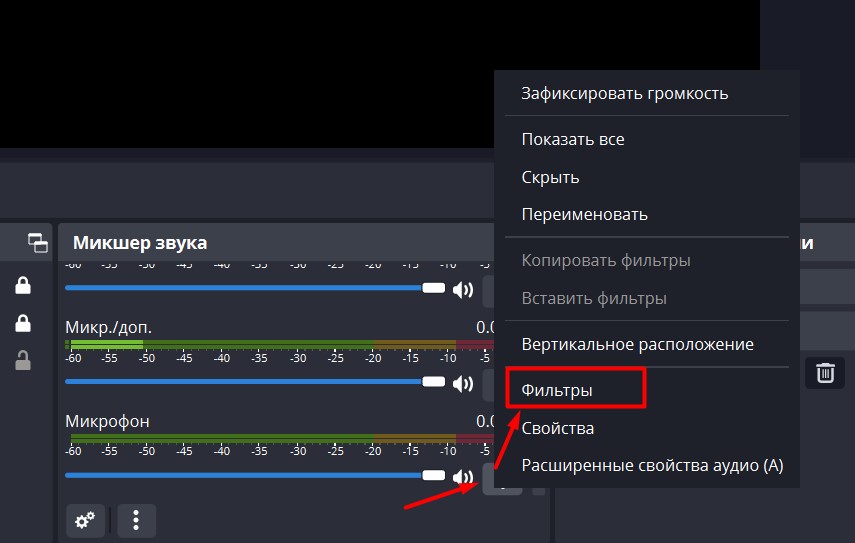Viewport: 855px width, 543px height.
Task: Choose Свойства from the context menu
Action: coord(558,428)
